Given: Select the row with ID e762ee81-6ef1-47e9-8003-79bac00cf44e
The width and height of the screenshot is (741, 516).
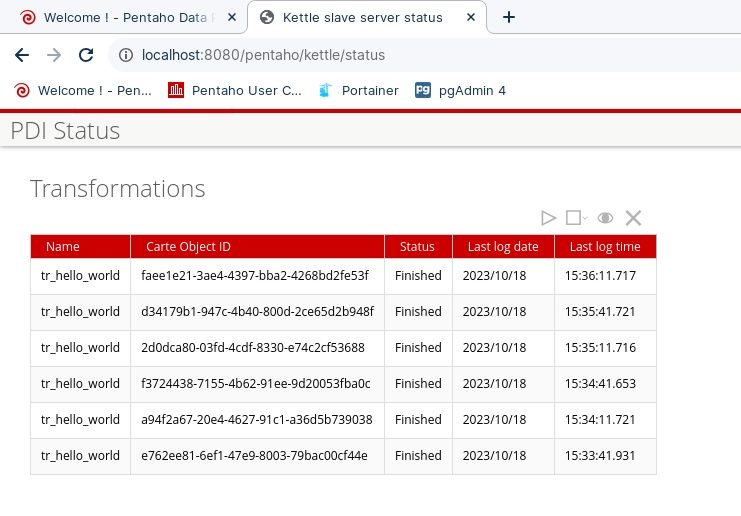Looking at the screenshot, I should point(343,456).
